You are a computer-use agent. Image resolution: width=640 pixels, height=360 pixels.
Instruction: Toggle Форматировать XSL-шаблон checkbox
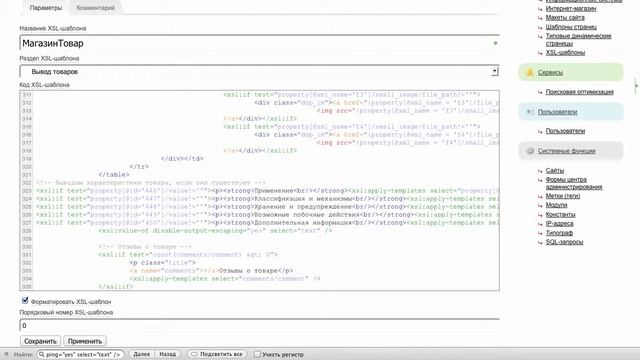[25, 300]
